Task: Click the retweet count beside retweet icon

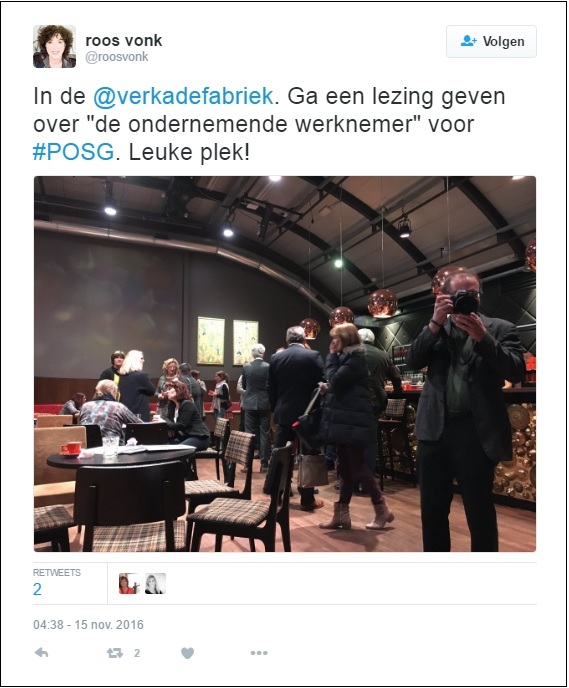Action: point(137,653)
